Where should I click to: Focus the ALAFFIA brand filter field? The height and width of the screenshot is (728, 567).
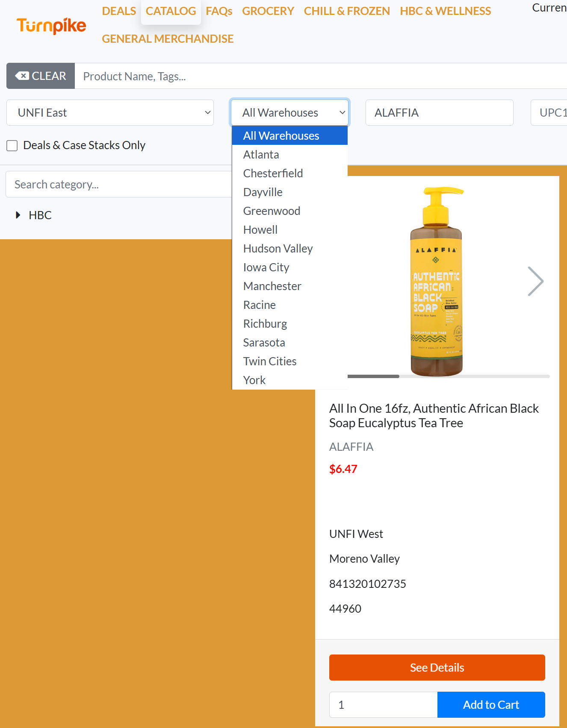440,113
